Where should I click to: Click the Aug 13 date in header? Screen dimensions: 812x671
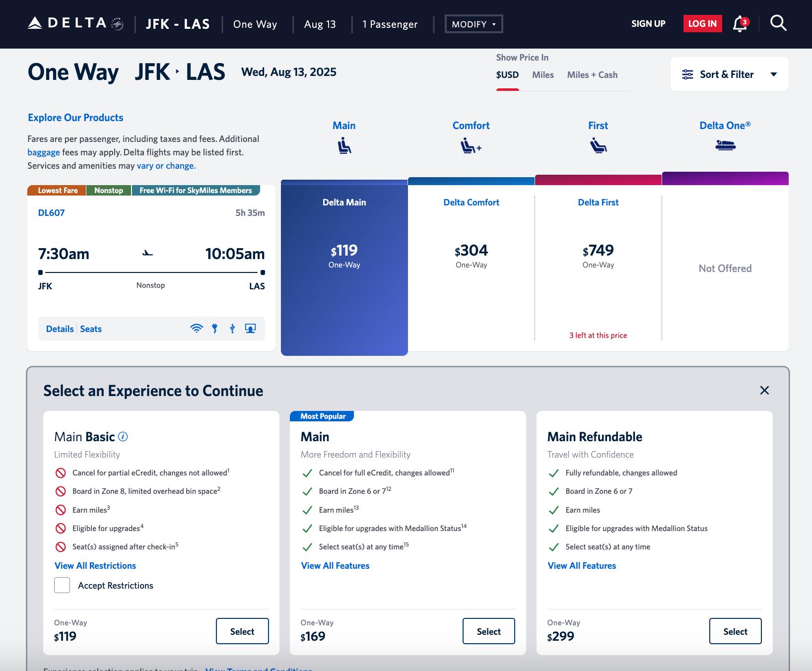point(320,24)
